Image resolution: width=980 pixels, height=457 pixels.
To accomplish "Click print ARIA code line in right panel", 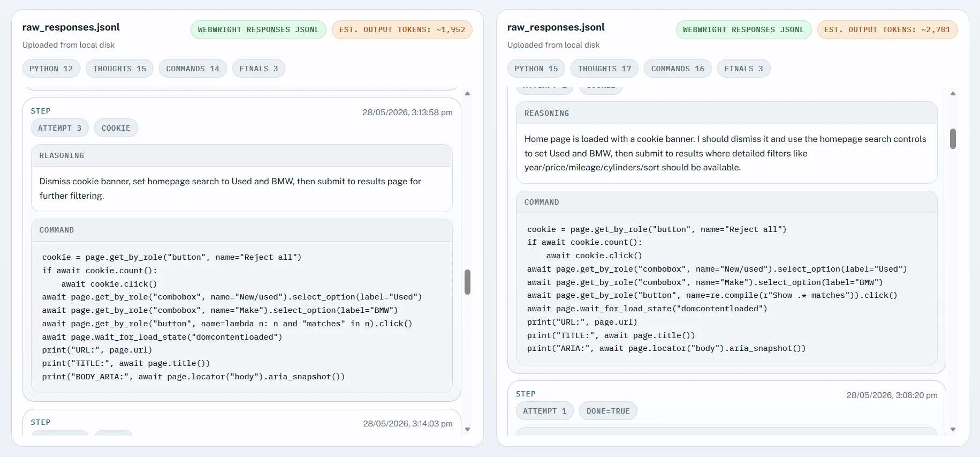I will 666,348.
